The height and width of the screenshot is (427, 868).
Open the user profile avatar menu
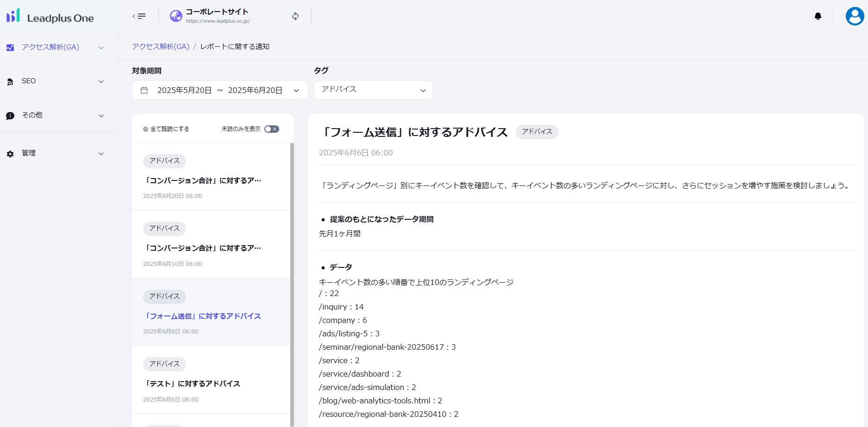[855, 16]
